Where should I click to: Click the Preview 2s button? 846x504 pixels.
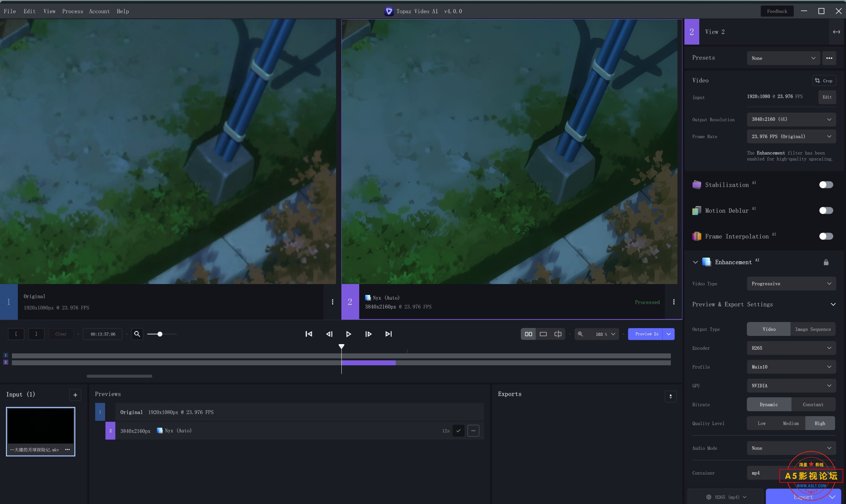646,334
